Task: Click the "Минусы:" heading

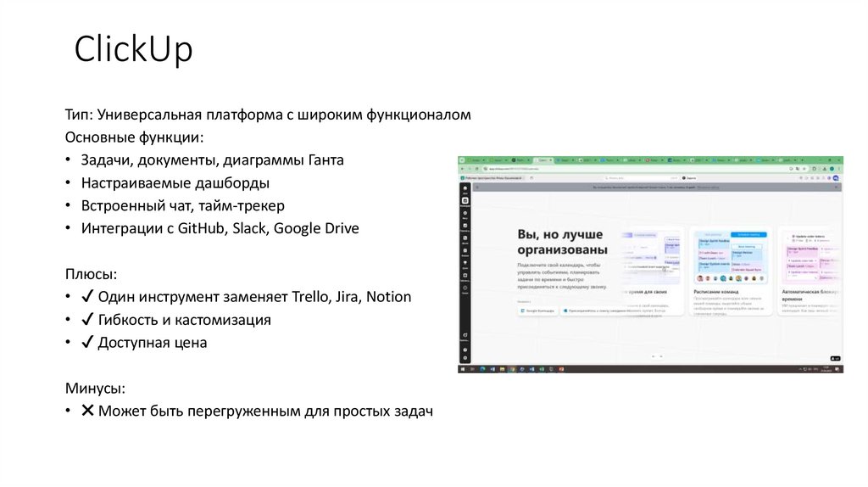Action: click(x=95, y=389)
